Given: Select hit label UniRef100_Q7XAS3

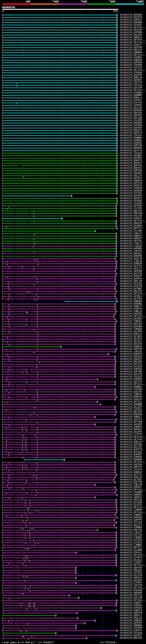Looking at the screenshot, I should [x=131, y=25].
